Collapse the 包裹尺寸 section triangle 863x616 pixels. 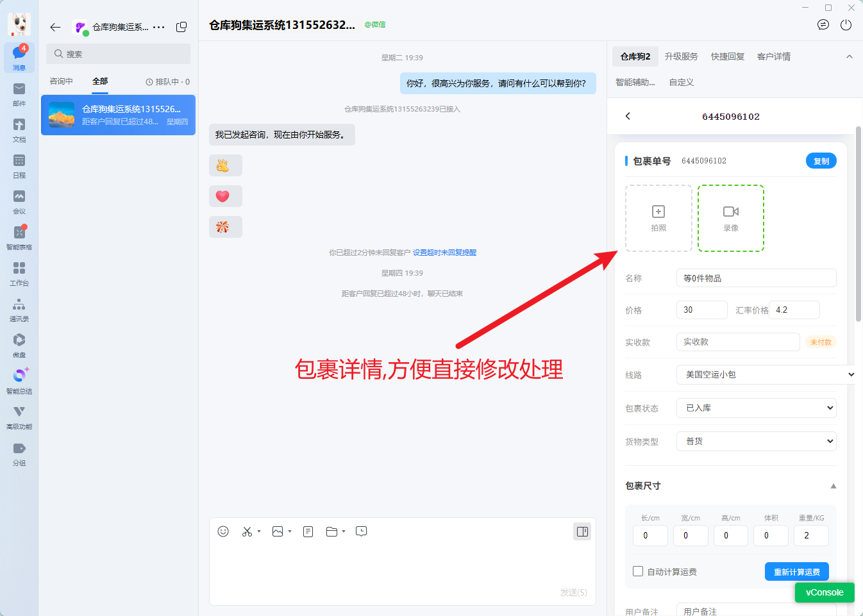834,486
